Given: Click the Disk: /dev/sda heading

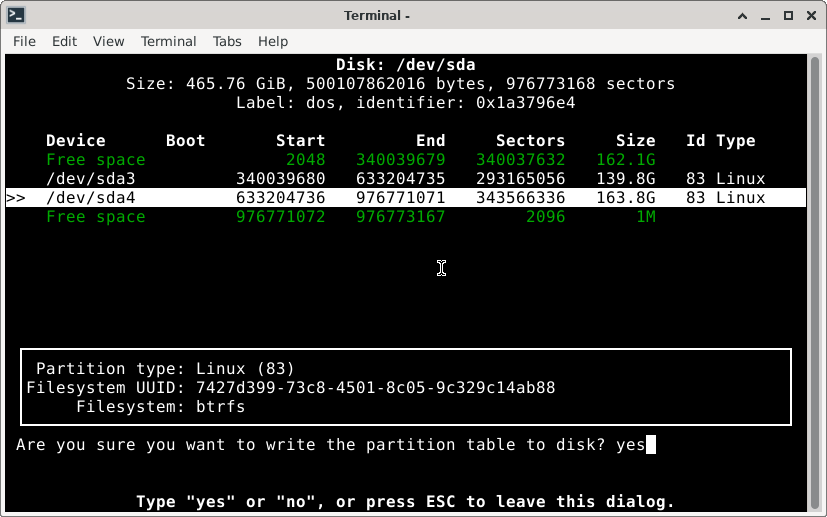Looking at the screenshot, I should tap(405, 65).
